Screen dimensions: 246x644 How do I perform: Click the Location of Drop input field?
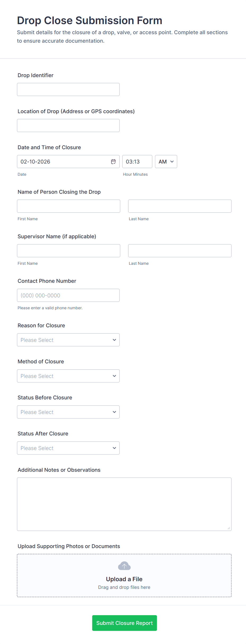pyautogui.click(x=68, y=126)
